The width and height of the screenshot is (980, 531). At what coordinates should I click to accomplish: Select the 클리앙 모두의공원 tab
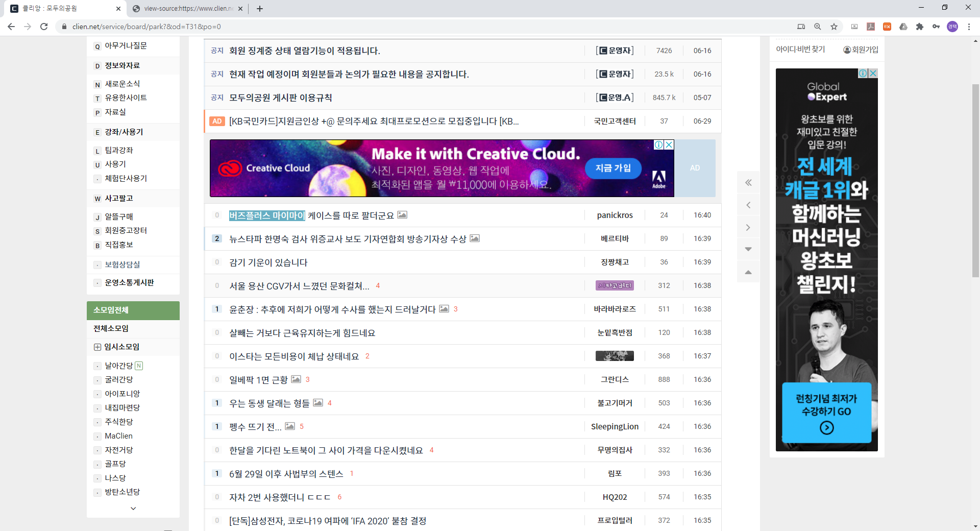65,9
